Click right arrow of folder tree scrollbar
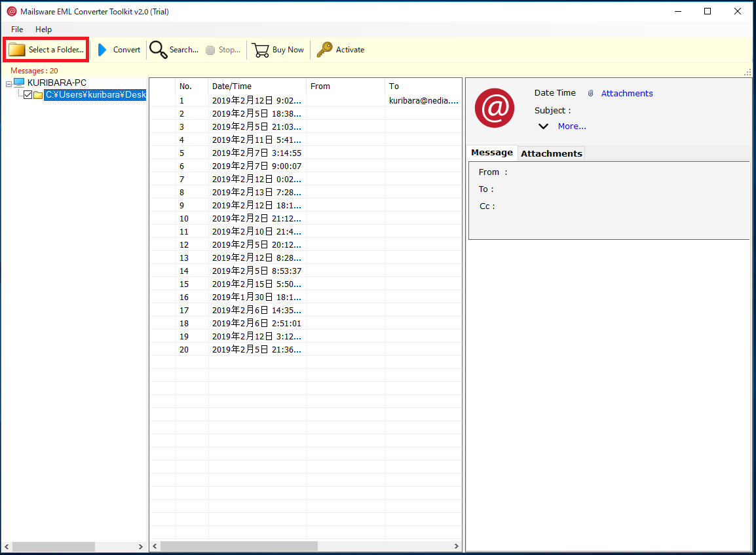The height and width of the screenshot is (555, 756). tap(140, 546)
